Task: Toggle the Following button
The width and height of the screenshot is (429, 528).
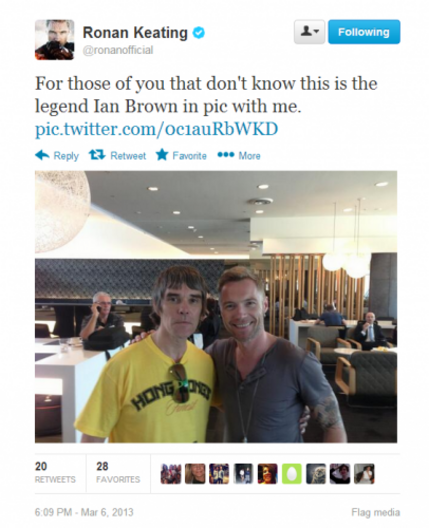Action: click(364, 32)
